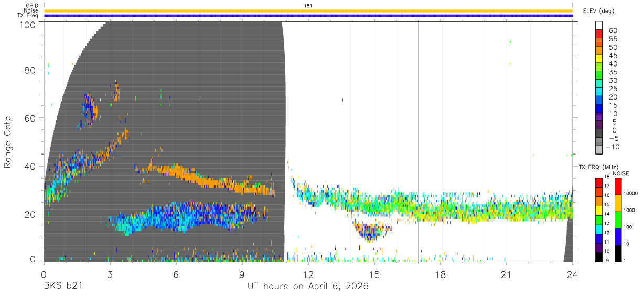
Task: Click the NOISE colorbar title
Action: [620, 173]
